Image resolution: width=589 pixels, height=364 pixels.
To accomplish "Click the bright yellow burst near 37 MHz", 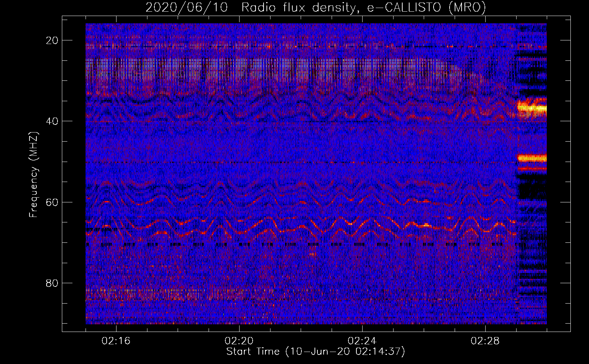I will [x=532, y=108].
